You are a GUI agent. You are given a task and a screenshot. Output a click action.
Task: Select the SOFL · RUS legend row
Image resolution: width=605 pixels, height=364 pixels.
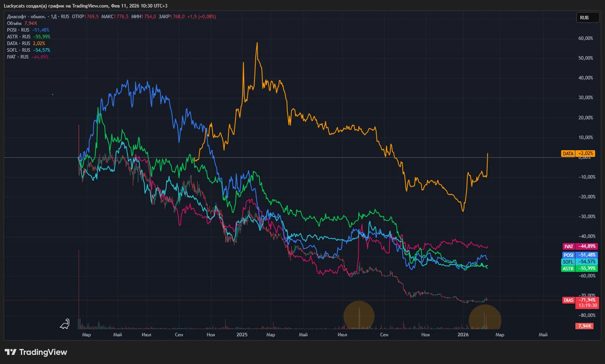(28, 50)
